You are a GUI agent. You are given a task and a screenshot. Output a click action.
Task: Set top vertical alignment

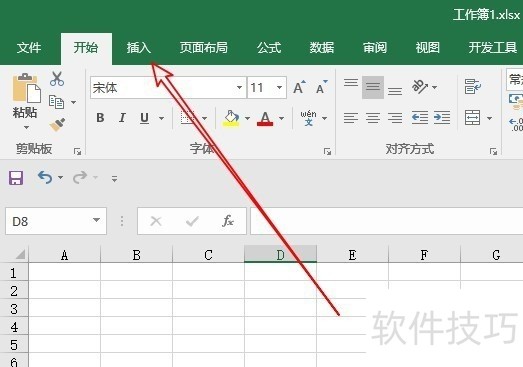point(351,83)
